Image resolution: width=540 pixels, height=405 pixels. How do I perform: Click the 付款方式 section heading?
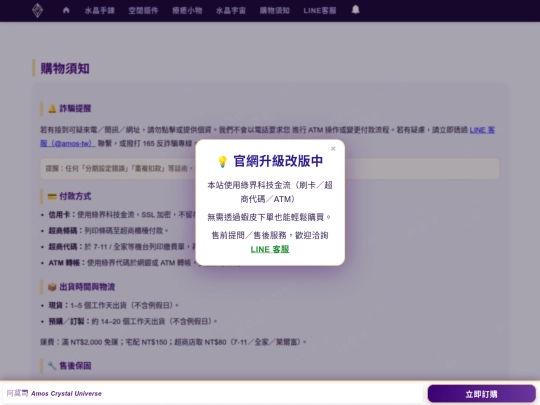point(75,196)
